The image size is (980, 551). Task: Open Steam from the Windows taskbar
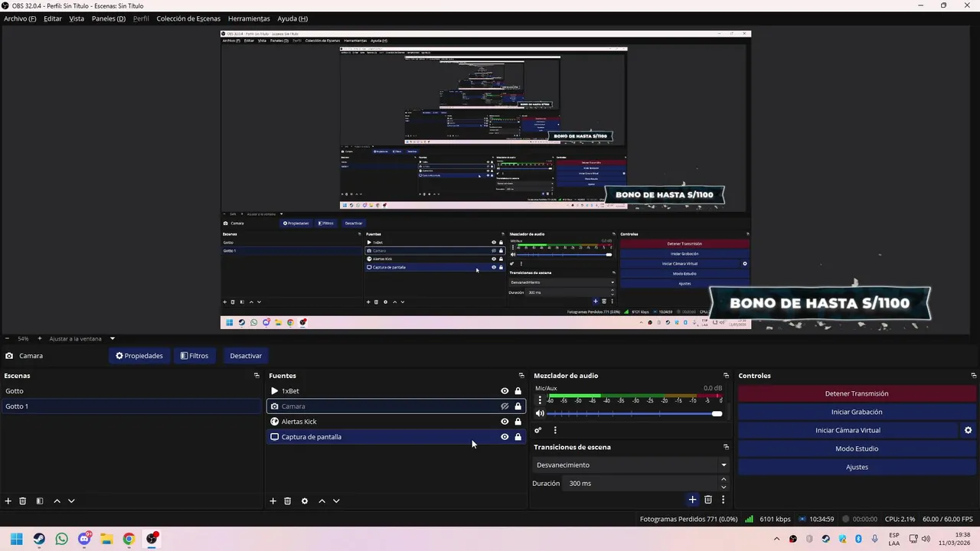39,539
